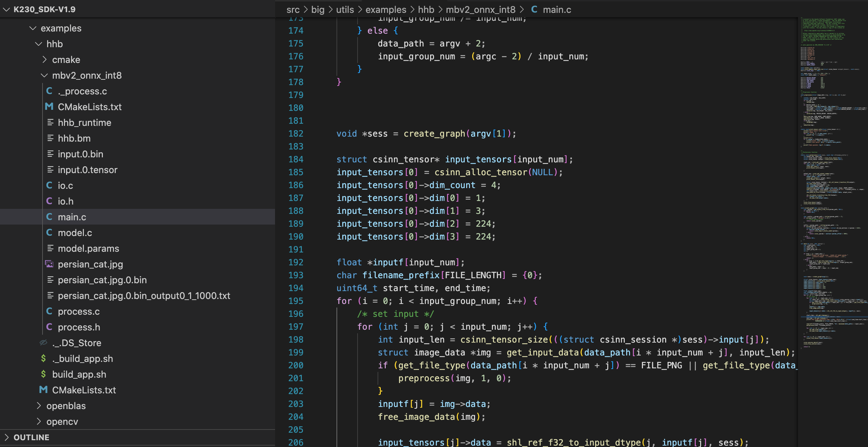The image size is (868, 447).
Task: Click the image icon of persian_cat.jpg
Action: pos(49,264)
